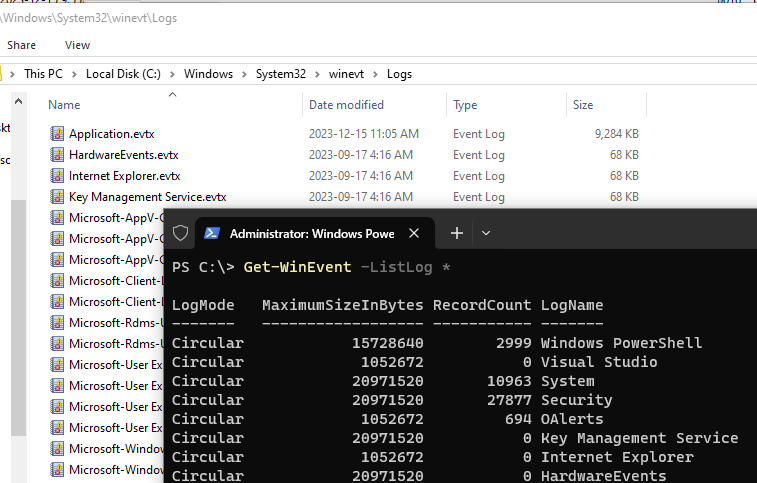Expand chevron after Local Disk (C:) breadcrumb
Screen dimensions: 757x483
click(172, 74)
